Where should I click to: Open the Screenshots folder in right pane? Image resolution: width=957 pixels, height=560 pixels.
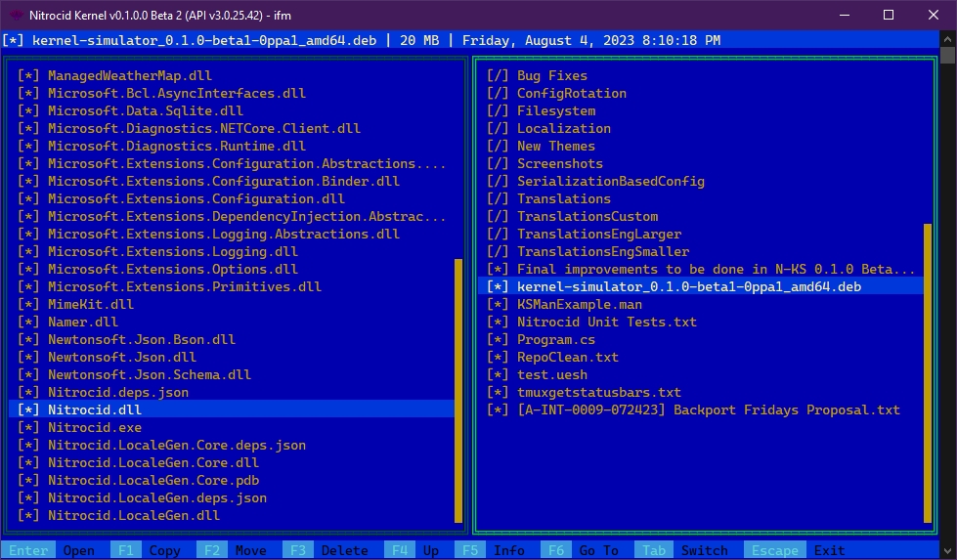click(x=559, y=163)
